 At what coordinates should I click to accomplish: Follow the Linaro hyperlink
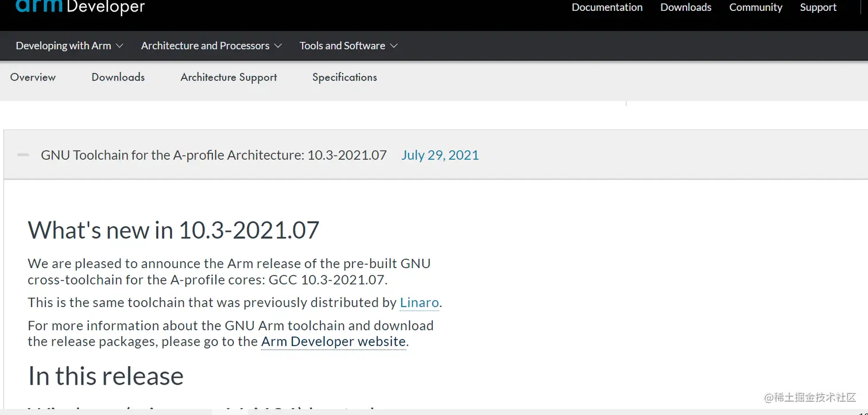pyautogui.click(x=419, y=302)
